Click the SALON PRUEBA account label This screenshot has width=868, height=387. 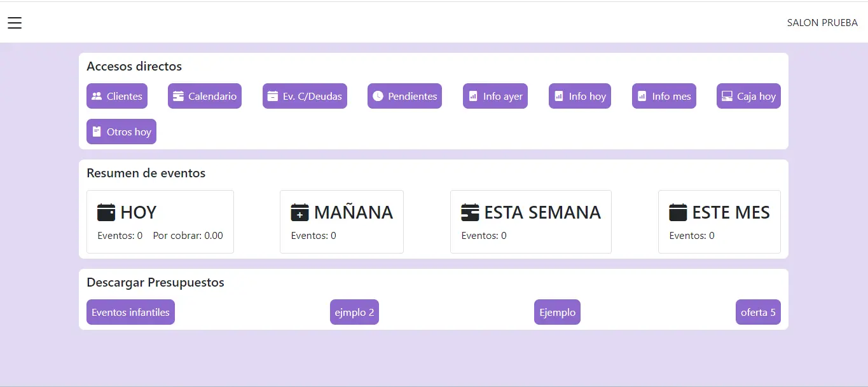(822, 23)
